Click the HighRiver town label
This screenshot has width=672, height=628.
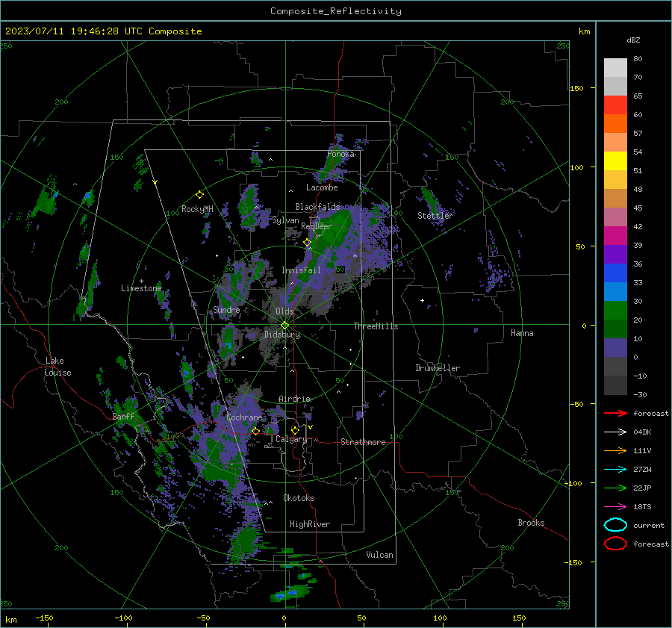point(310,524)
